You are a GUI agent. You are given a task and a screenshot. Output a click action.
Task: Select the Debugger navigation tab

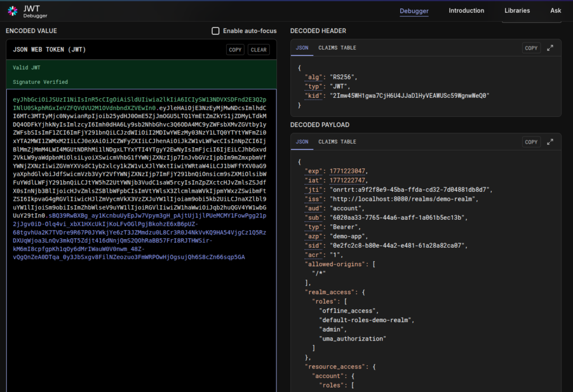414,10
